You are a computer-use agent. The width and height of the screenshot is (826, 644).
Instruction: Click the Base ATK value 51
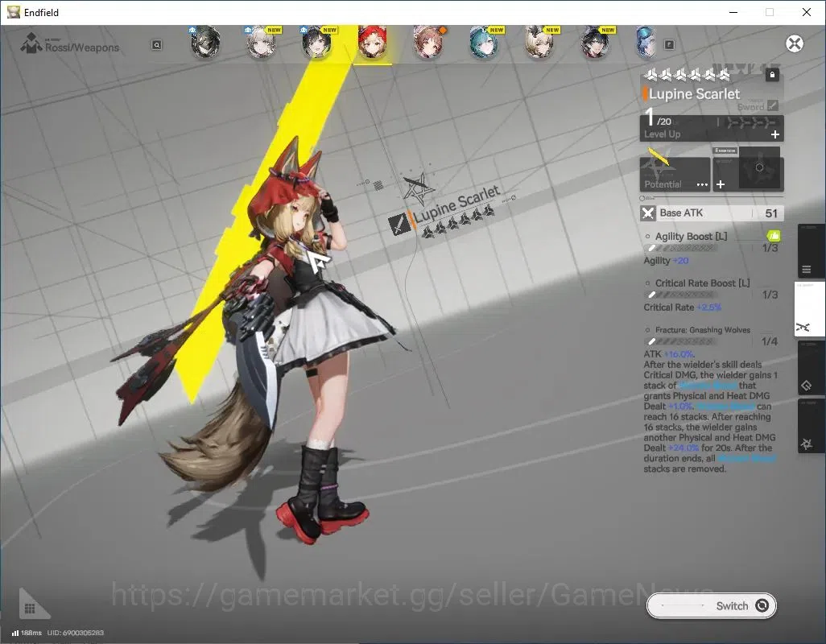tap(771, 213)
